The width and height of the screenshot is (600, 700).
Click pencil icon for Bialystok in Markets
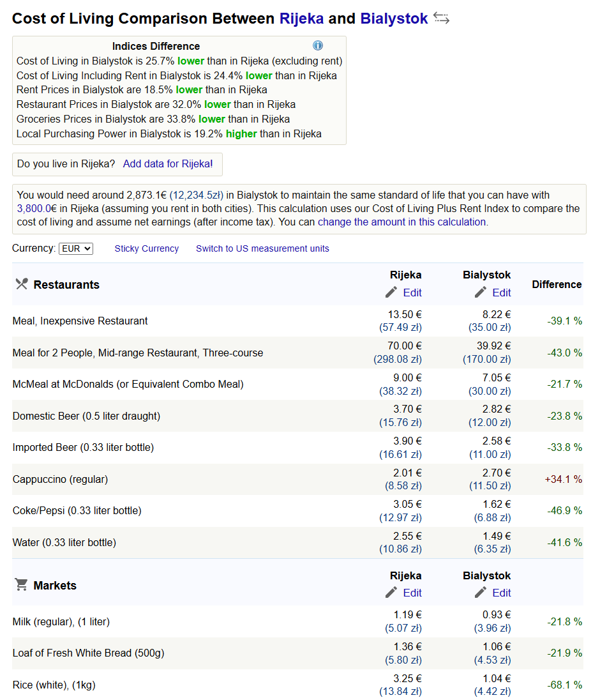coord(481,593)
